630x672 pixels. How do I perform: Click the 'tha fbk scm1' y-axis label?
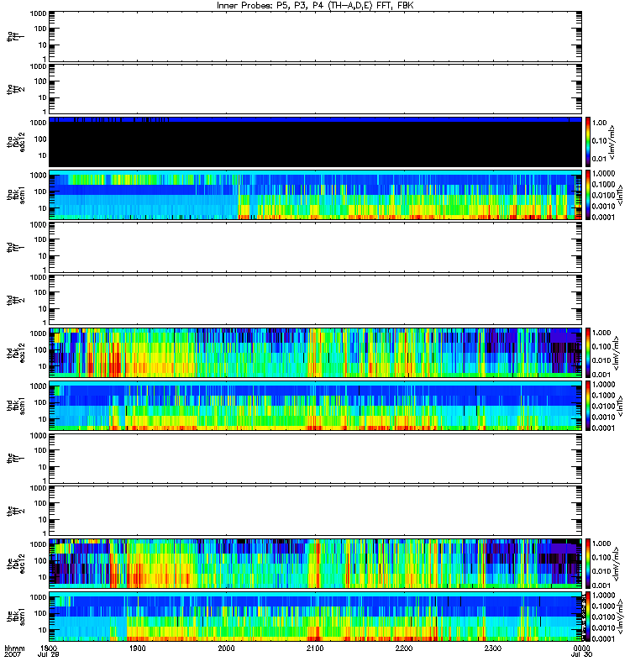(16, 195)
